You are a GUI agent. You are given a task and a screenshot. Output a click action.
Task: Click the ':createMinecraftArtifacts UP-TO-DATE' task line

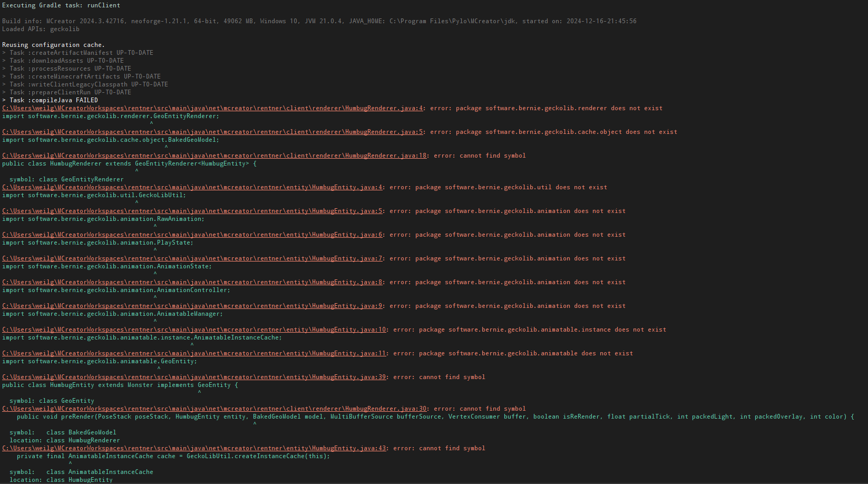81,76
